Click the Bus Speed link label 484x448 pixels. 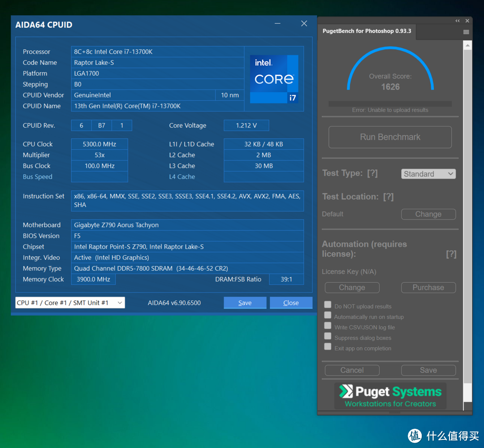tap(37, 177)
